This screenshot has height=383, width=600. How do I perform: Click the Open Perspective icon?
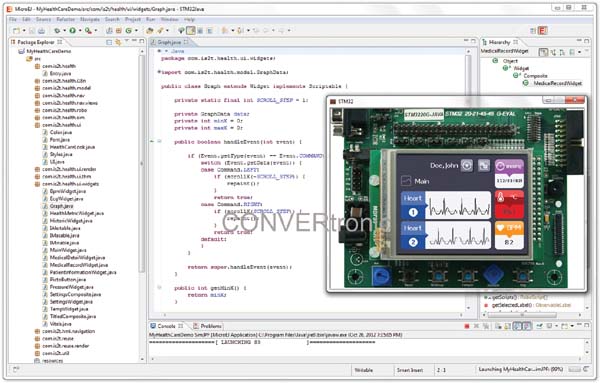[533, 31]
